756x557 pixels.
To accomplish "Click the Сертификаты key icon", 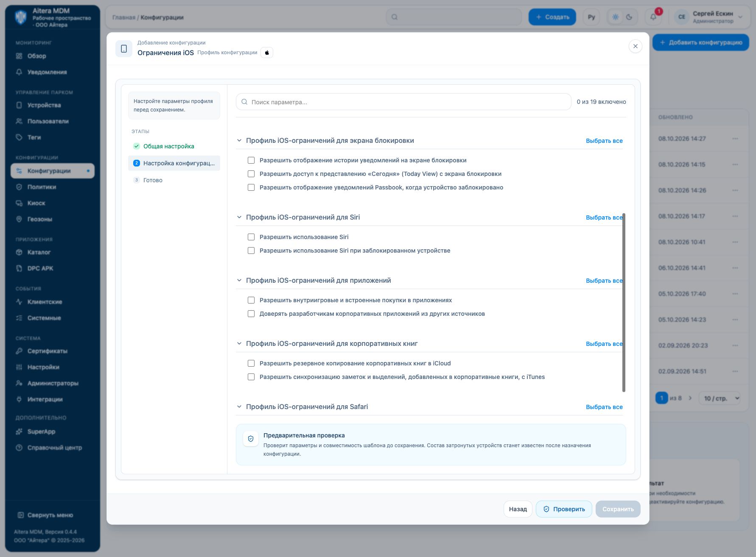I will (x=19, y=351).
